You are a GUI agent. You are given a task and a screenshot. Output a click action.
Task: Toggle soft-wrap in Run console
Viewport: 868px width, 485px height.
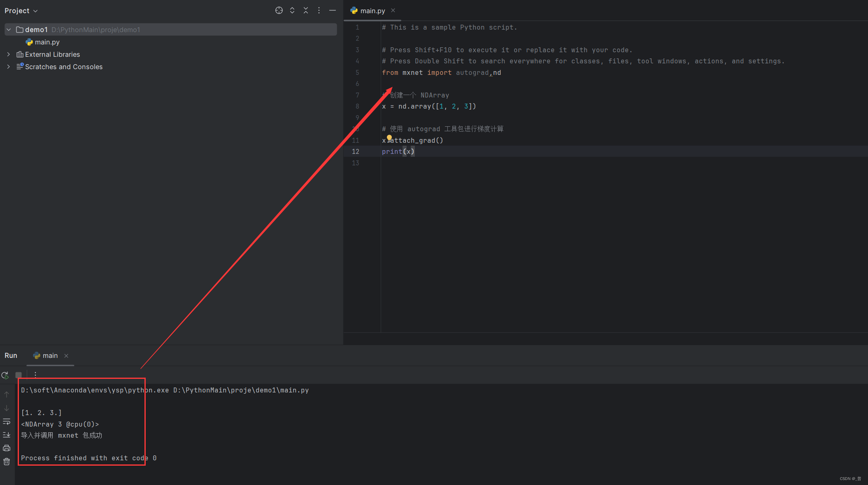[x=7, y=422]
